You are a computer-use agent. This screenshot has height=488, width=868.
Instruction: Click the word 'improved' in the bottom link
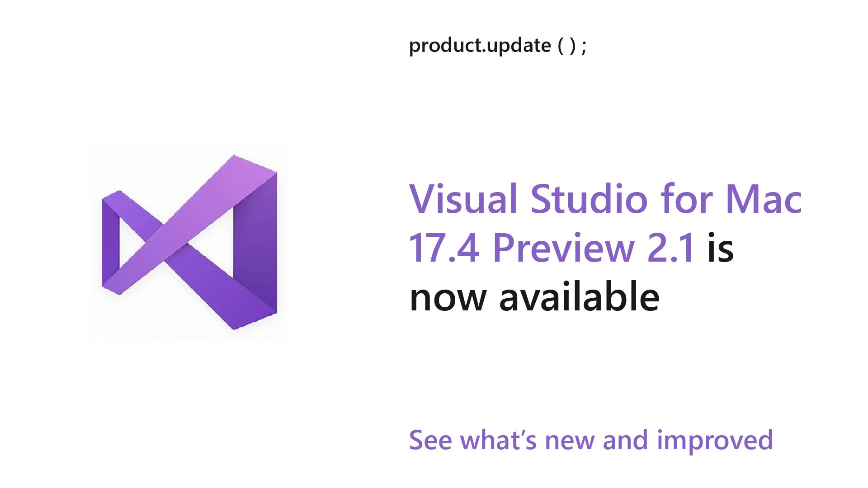(715, 441)
